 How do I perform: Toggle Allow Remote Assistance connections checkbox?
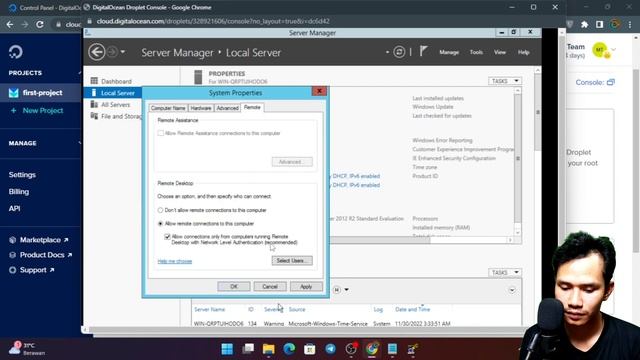(160, 133)
